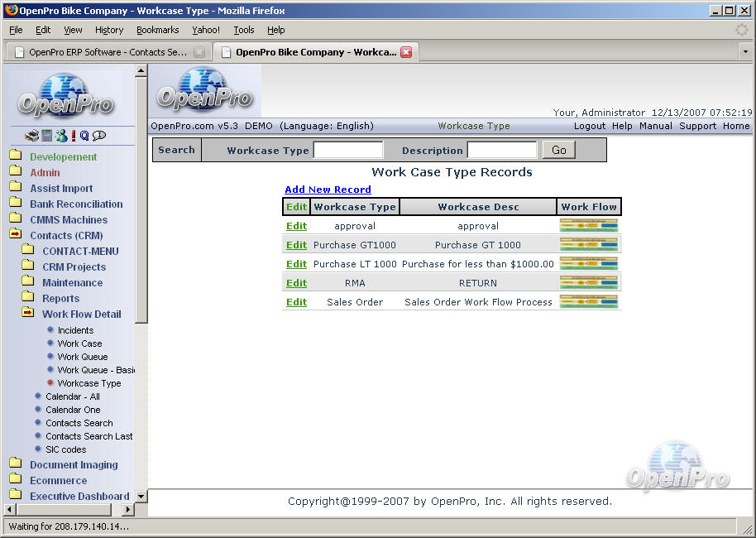
Task: Click sidebar scrollbar up arrow
Action: point(141,70)
